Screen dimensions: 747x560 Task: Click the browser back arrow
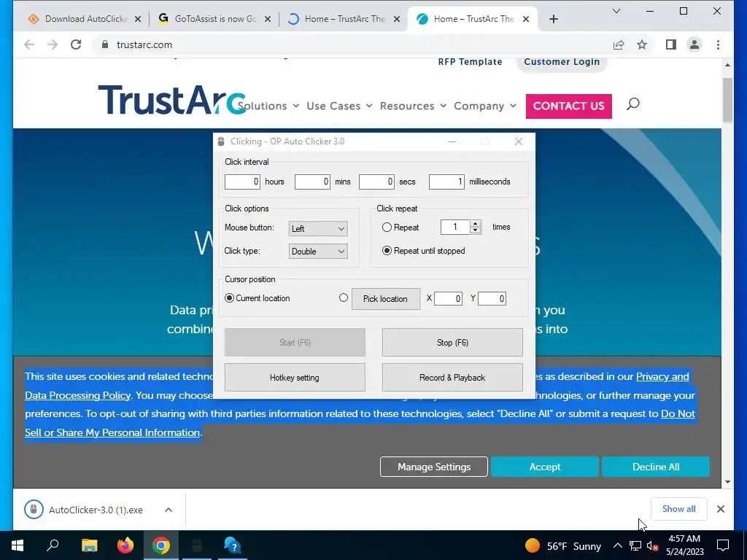point(29,44)
